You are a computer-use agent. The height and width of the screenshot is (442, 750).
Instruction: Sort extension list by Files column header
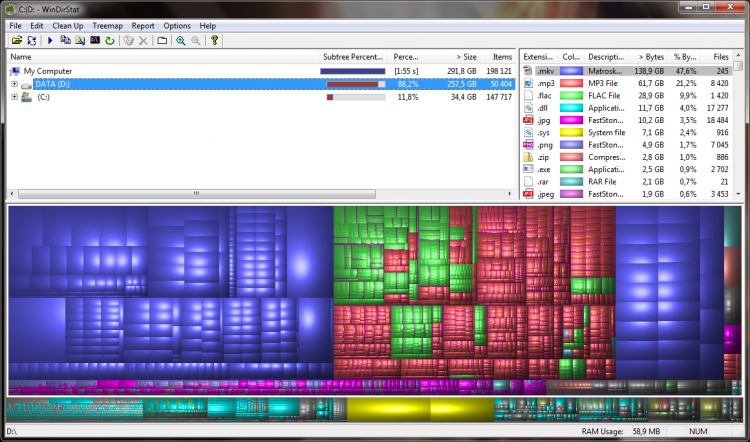coord(716,57)
